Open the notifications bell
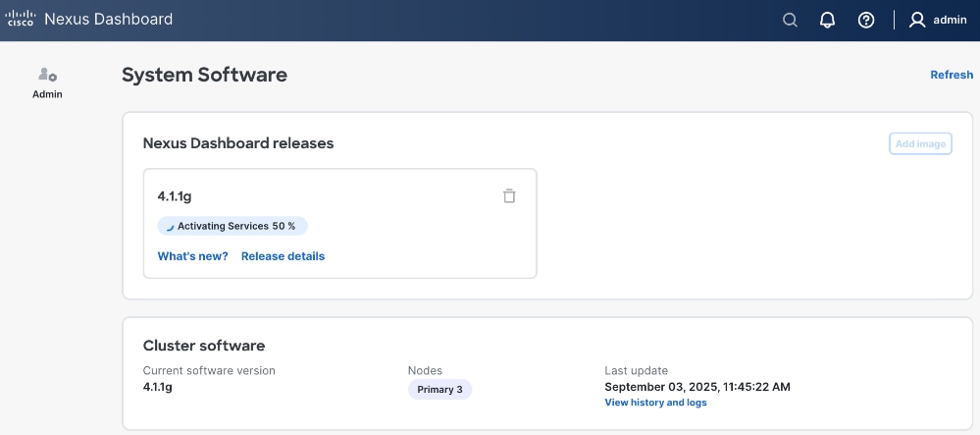Image resolution: width=980 pixels, height=435 pixels. 827,20
